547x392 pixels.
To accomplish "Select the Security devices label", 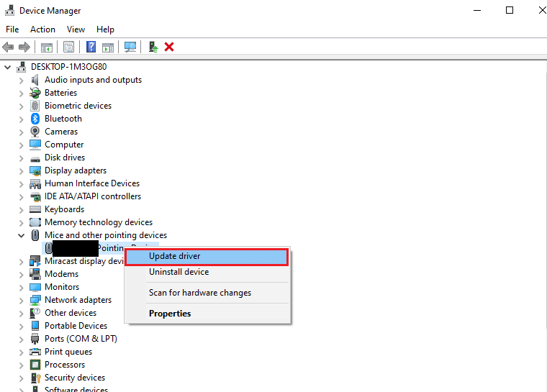I will point(75,378).
